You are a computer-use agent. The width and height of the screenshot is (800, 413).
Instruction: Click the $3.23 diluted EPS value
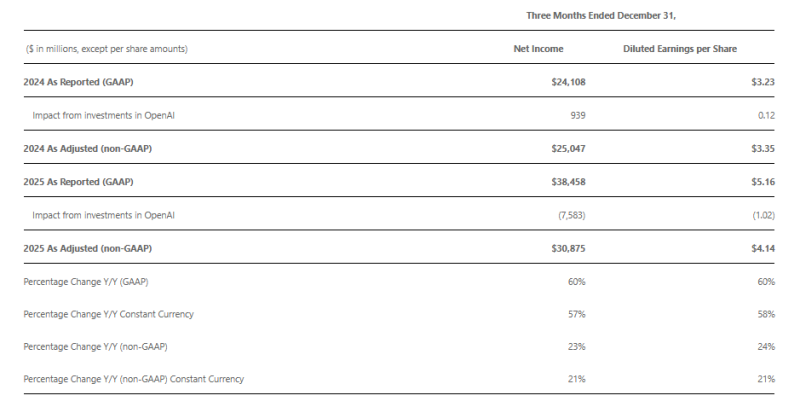764,83
